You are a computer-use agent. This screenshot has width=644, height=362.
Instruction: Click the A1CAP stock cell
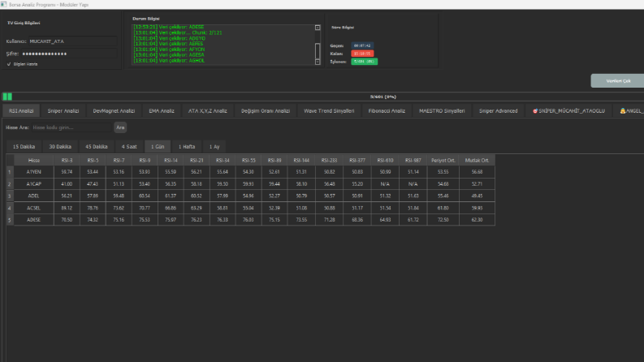click(x=33, y=184)
